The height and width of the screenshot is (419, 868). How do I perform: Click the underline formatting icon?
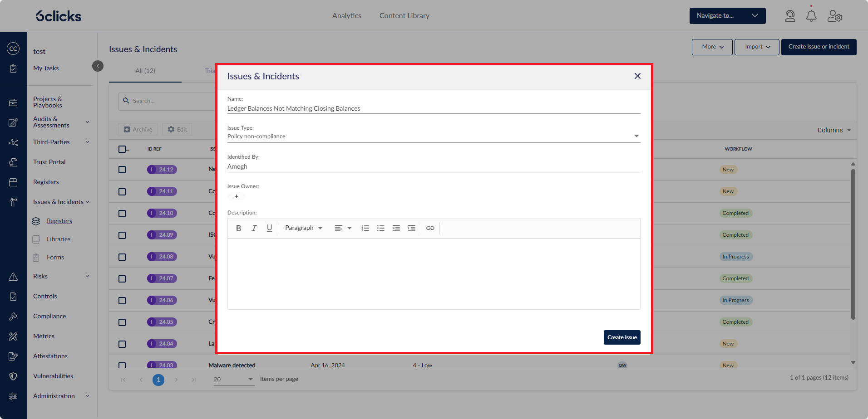point(269,228)
